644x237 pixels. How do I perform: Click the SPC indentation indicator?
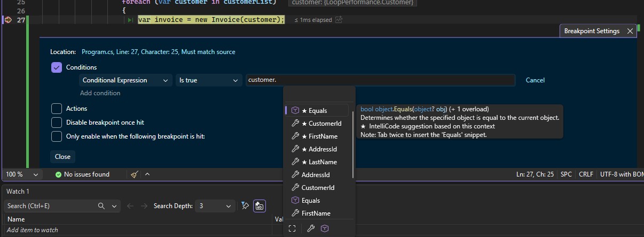coord(566,174)
